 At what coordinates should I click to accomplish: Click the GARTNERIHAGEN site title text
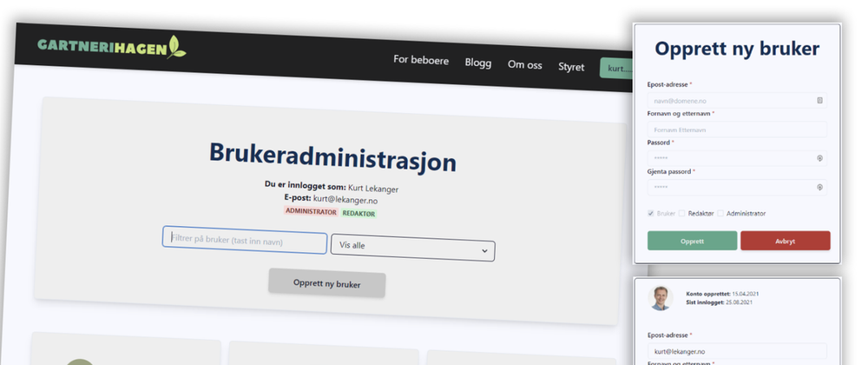[x=102, y=48]
